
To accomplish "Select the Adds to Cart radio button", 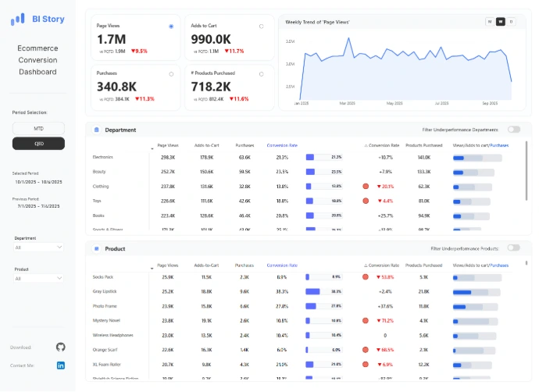I will pyautogui.click(x=261, y=26).
